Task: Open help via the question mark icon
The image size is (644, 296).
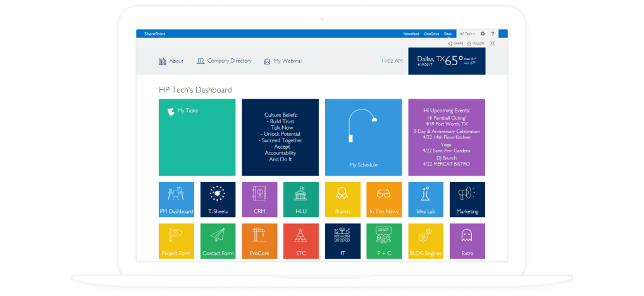Action: (x=492, y=34)
